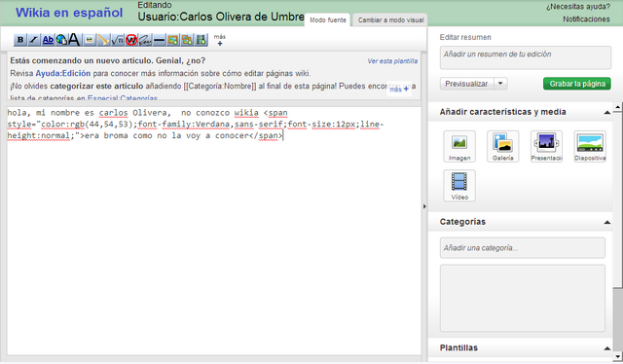Viewport: 623px width, 364px height.
Task: Insert an external link with the globe icon
Action: coord(61,40)
